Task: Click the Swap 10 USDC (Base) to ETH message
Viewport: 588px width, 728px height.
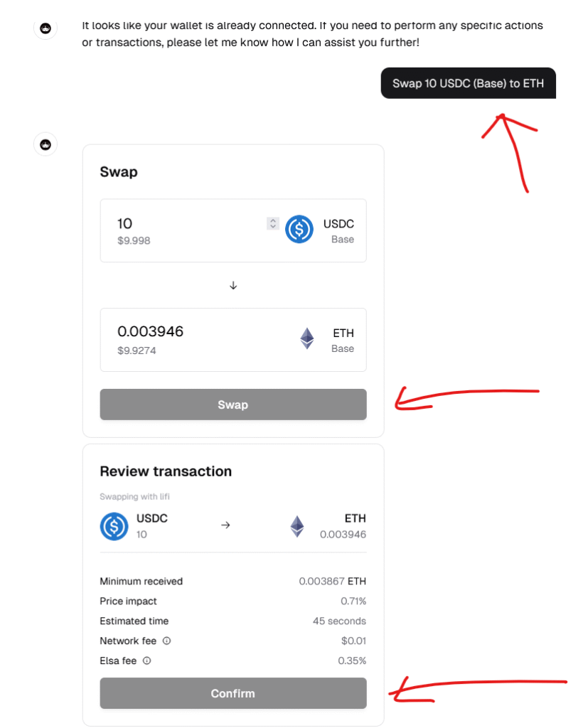Action: [x=468, y=83]
